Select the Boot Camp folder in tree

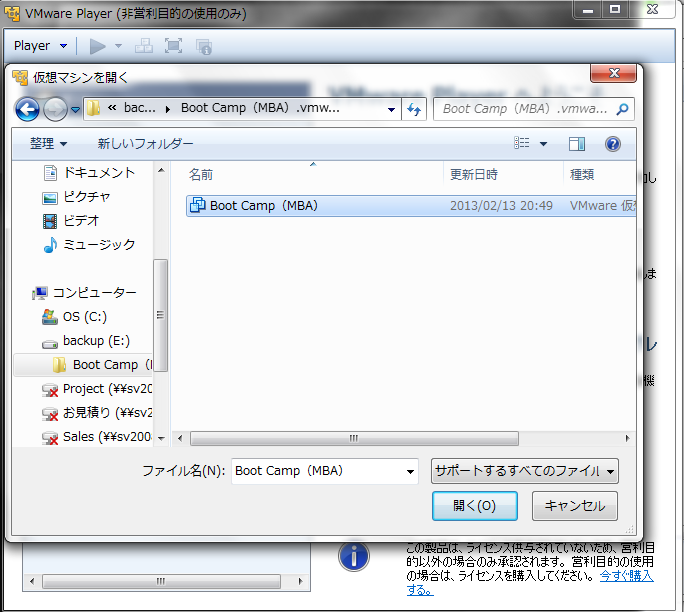tap(83, 365)
